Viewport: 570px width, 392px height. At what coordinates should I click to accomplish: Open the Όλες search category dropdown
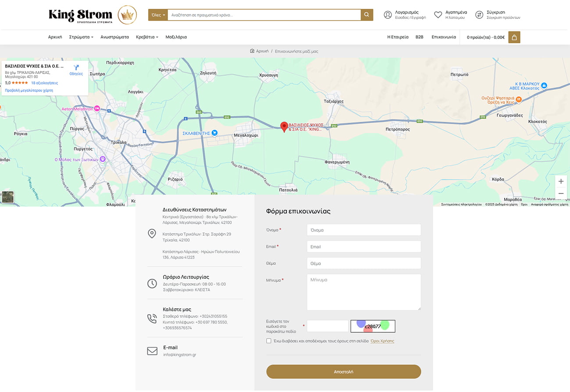coord(158,15)
